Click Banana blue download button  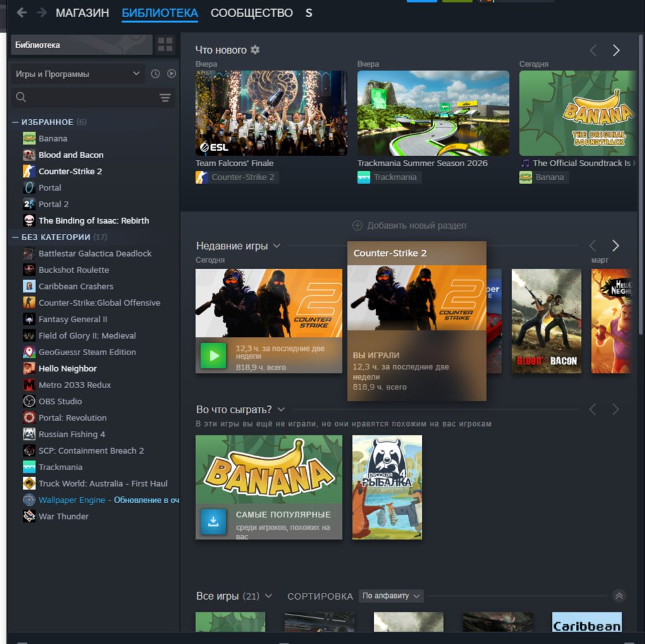pyautogui.click(x=213, y=521)
